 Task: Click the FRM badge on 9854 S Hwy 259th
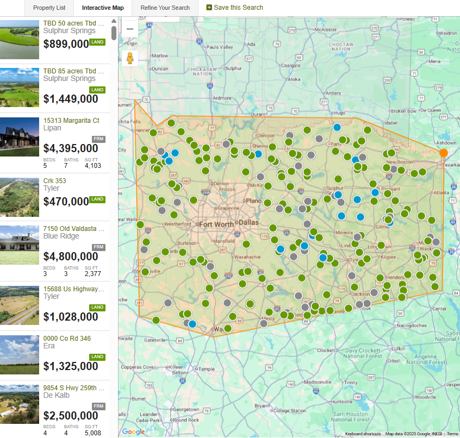(x=99, y=406)
